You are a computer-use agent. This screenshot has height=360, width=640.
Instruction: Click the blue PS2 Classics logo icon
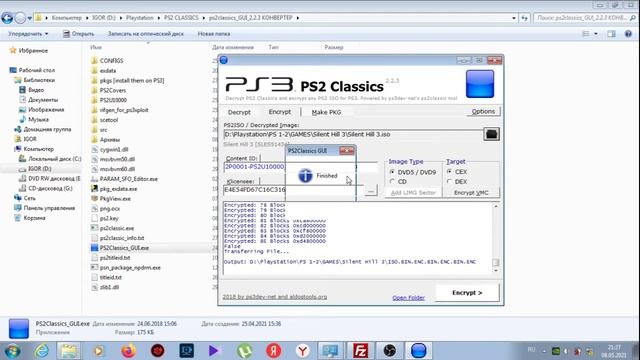(x=480, y=84)
